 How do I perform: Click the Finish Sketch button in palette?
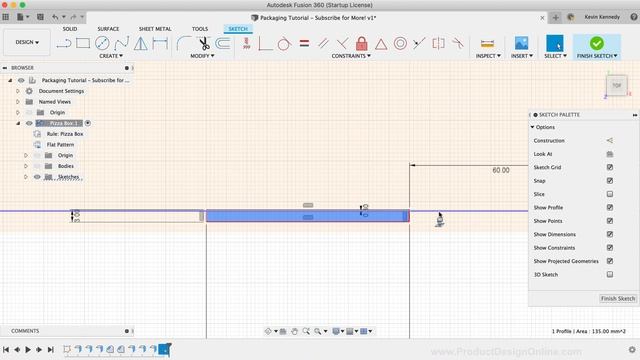click(618, 299)
